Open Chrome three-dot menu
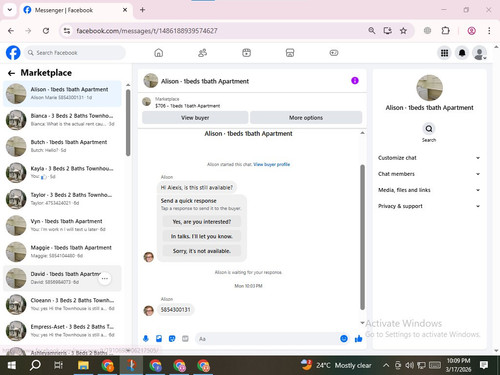The image size is (500, 375). (x=489, y=31)
